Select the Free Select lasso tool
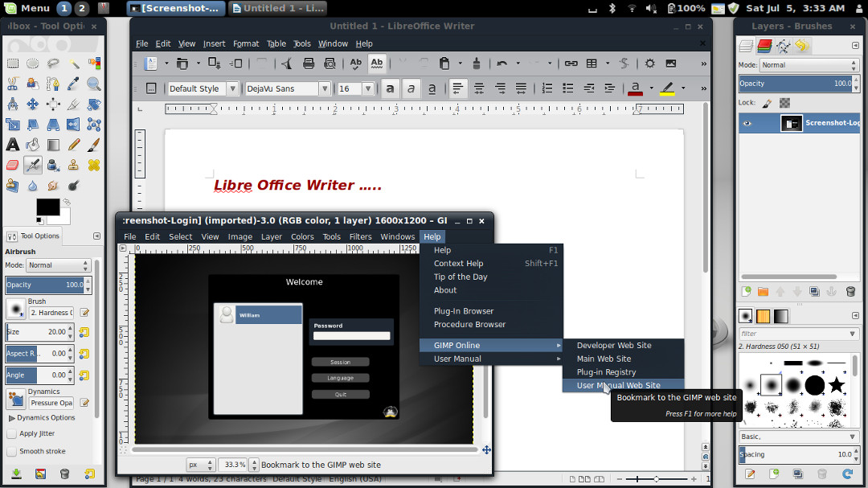This screenshot has width=868, height=488. point(53,64)
